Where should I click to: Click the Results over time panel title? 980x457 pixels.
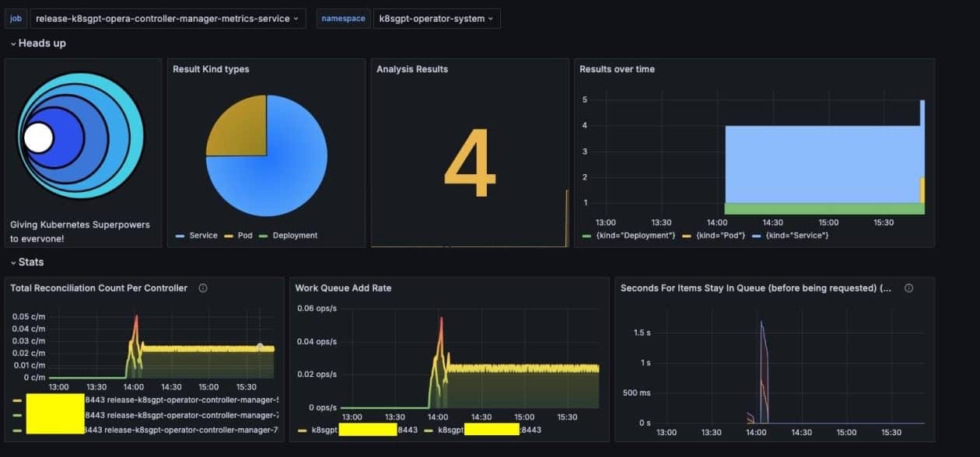click(x=617, y=69)
